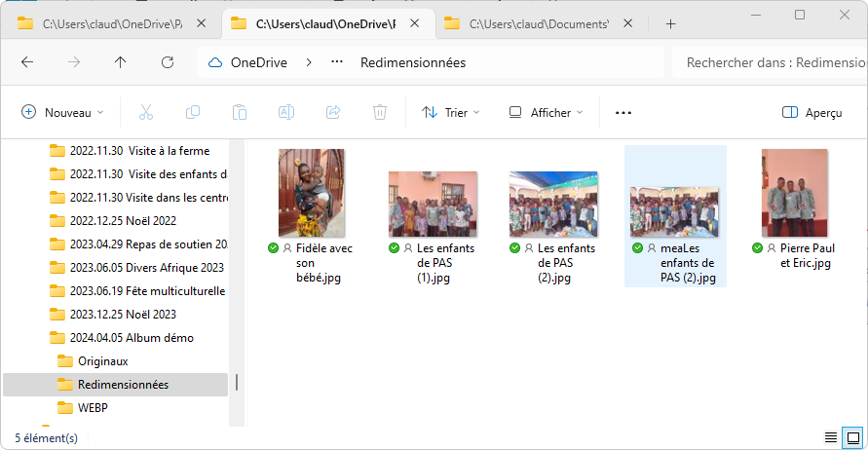Open a new tab with plus button
This screenshot has height=450, width=868.
[x=670, y=24]
